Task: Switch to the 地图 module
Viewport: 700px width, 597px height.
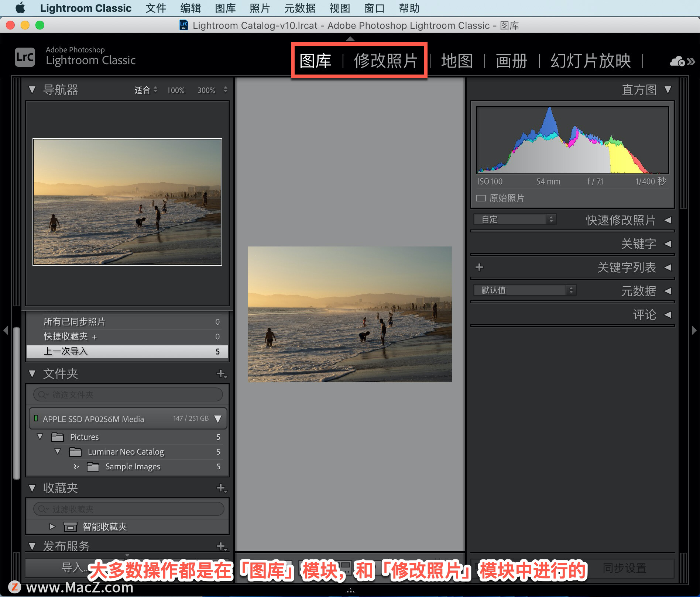Action: click(457, 61)
